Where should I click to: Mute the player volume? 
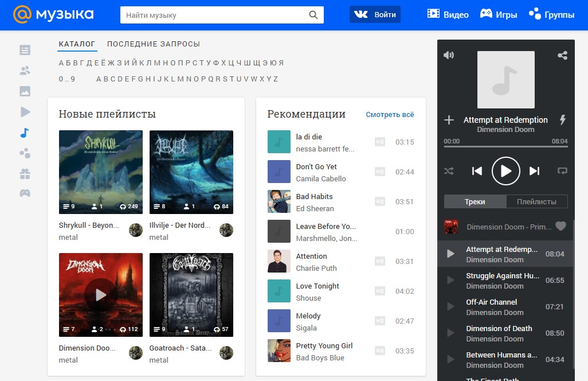(x=449, y=55)
